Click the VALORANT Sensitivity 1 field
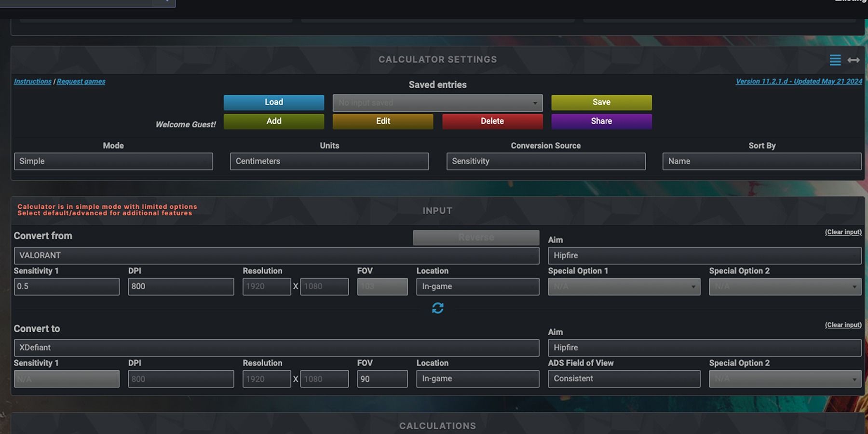Viewport: 868px width, 434px height. pos(67,286)
